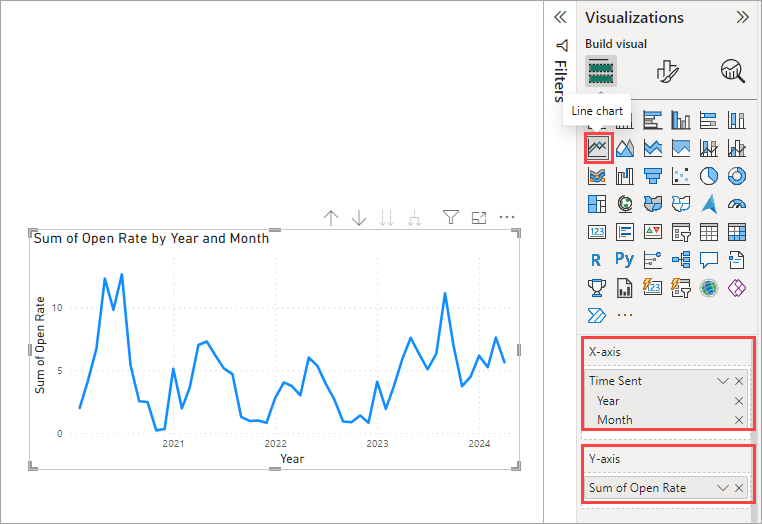Insert an R script visual
The height and width of the screenshot is (524, 762).
597,260
